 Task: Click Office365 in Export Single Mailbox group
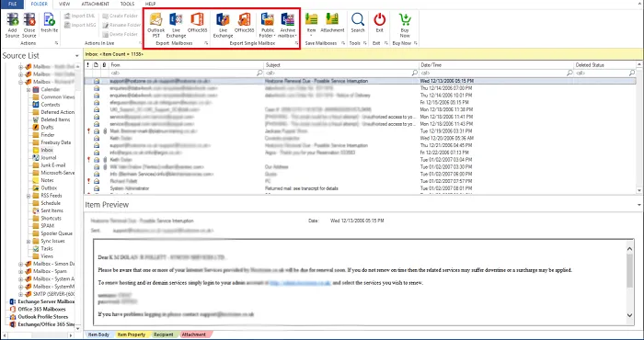[245, 23]
